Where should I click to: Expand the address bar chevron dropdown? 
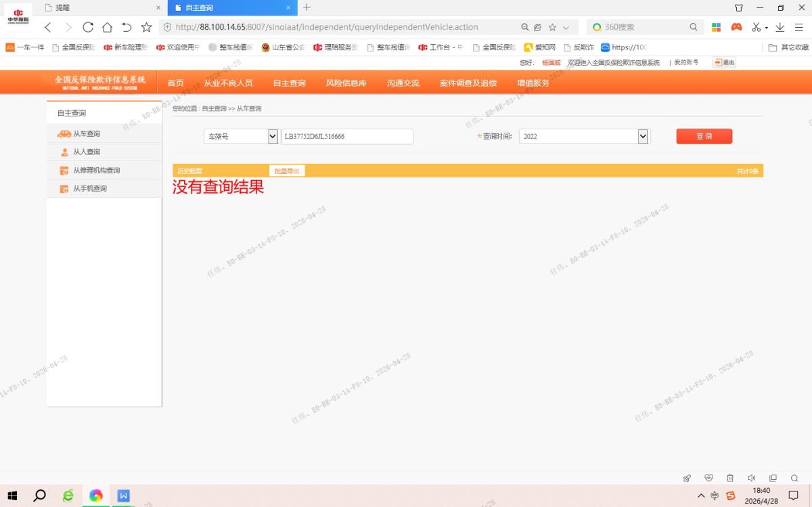tap(566, 28)
